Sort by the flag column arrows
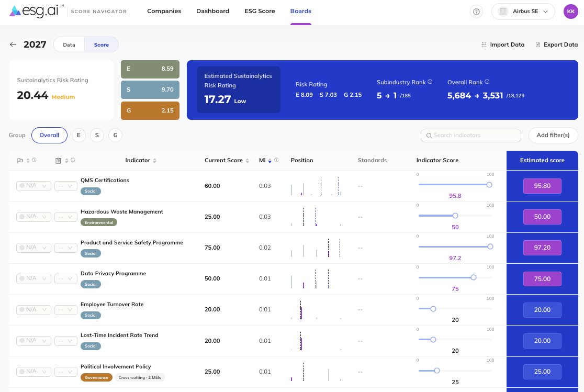Image resolution: width=584 pixels, height=392 pixels. (28, 161)
